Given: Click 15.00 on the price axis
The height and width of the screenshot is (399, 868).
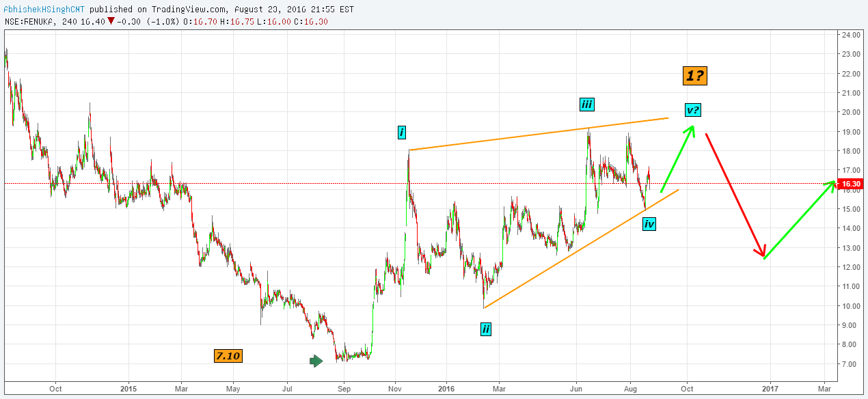Looking at the screenshot, I should (851, 209).
